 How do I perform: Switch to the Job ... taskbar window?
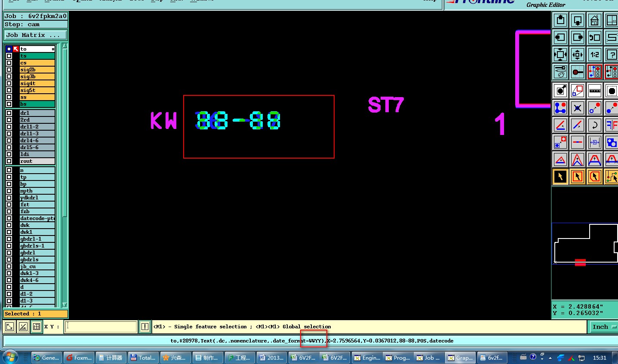coord(429,358)
